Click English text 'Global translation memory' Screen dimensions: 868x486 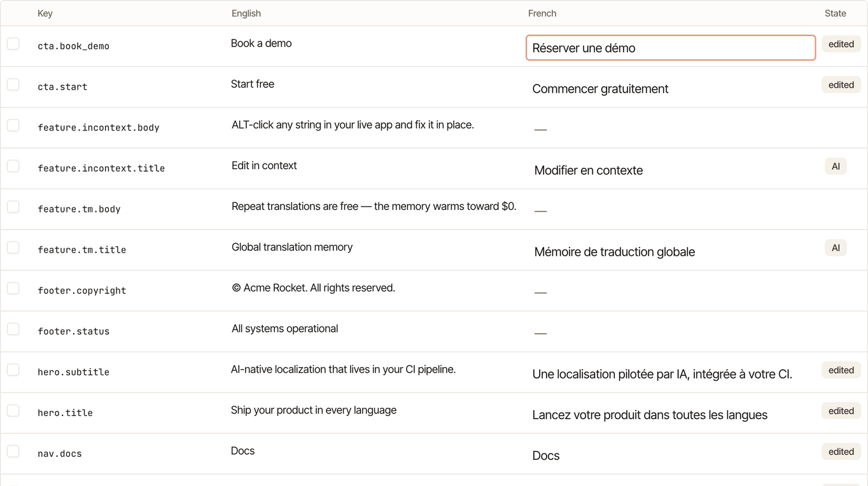pos(292,247)
